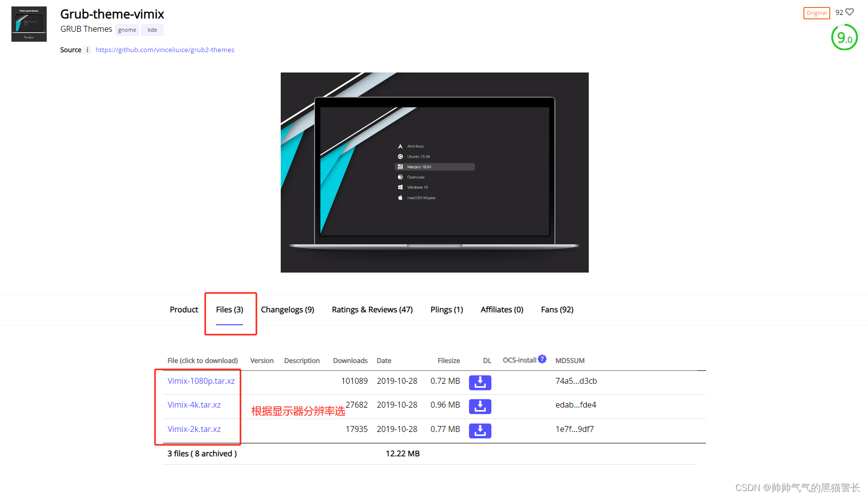
Task: Open the Affiliates (0) tab
Action: 502,309
